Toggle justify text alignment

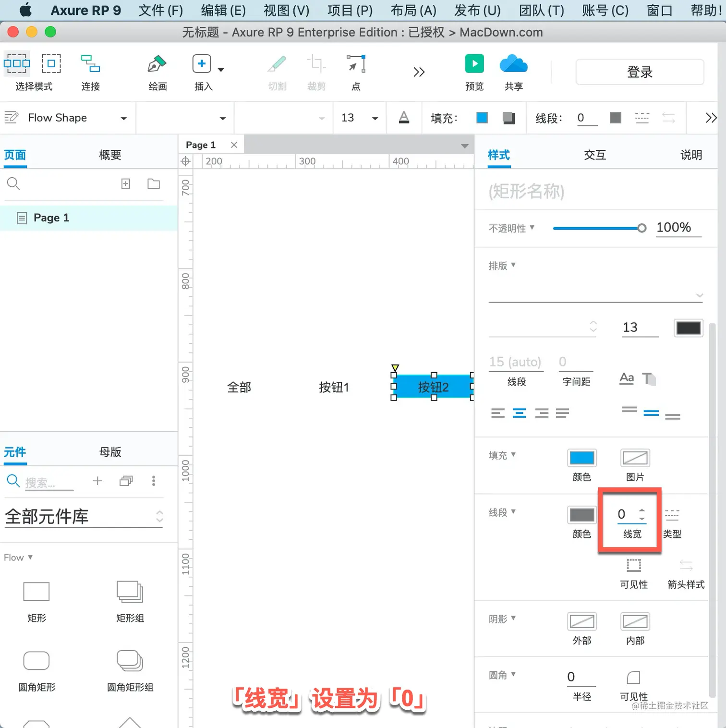click(x=562, y=413)
